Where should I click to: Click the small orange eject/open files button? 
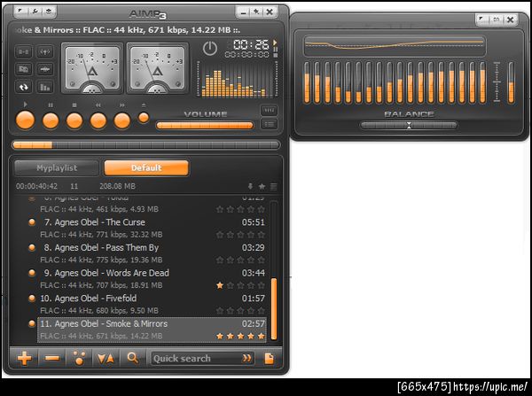[x=144, y=118]
